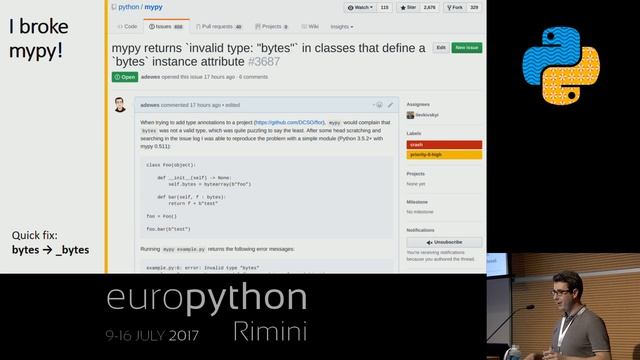
Task: Click the Labels sidebar heading
Action: point(413,133)
